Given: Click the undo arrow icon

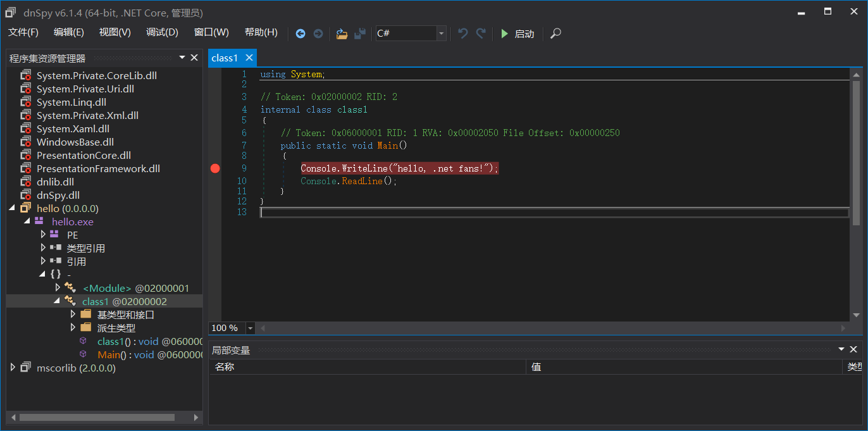Looking at the screenshot, I should (462, 34).
